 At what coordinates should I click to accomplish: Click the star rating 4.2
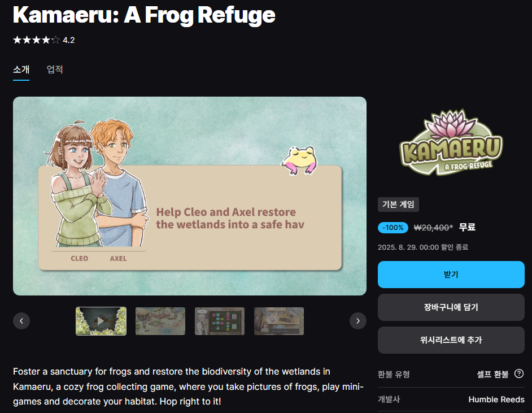pos(43,40)
